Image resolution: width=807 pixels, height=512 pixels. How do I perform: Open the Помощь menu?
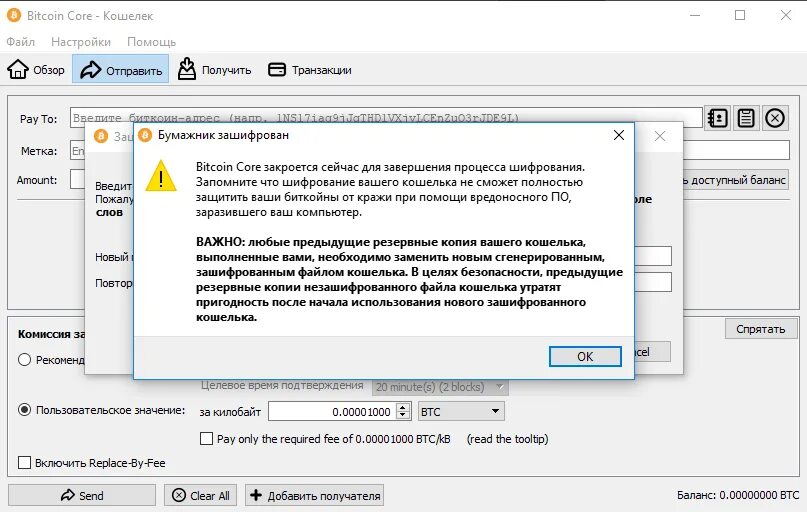tap(151, 42)
